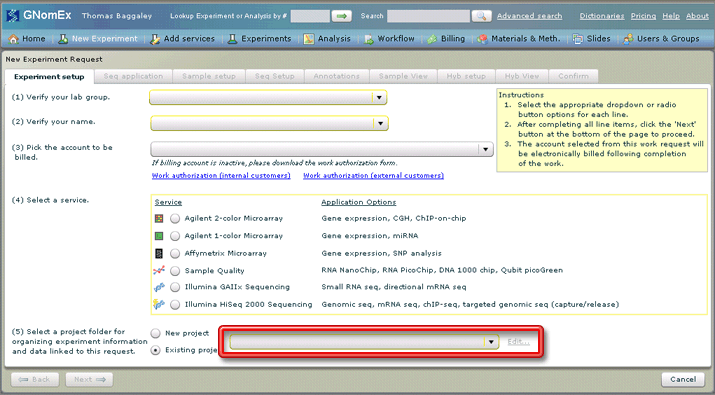Select Agilent 2-color Microarray radio button
Image resolution: width=715 pixels, height=395 pixels.
point(175,218)
